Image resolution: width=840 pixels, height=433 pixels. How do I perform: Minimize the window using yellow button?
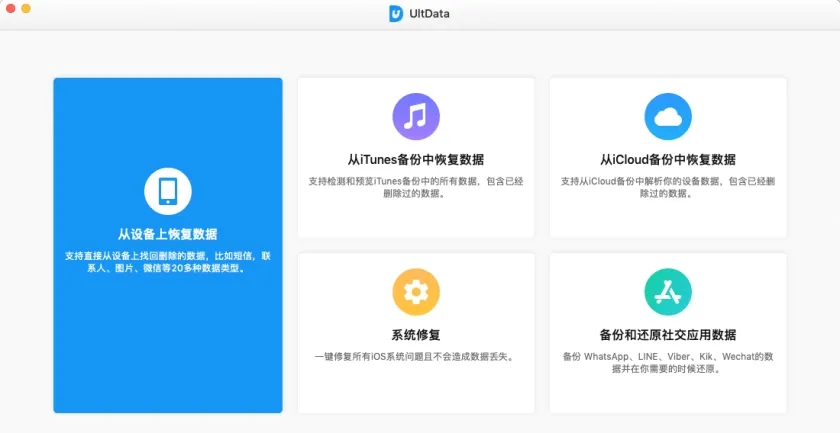click(x=26, y=8)
